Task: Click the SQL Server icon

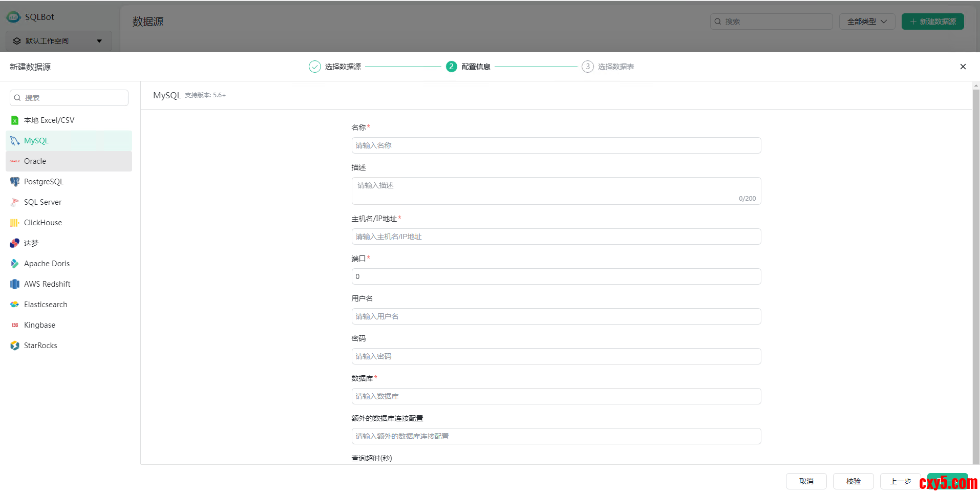Action: click(15, 202)
